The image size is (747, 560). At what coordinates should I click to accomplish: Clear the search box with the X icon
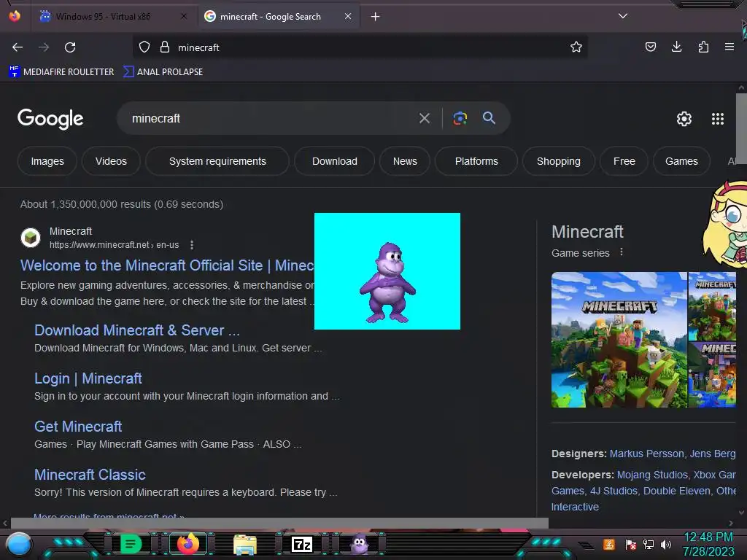425,118
